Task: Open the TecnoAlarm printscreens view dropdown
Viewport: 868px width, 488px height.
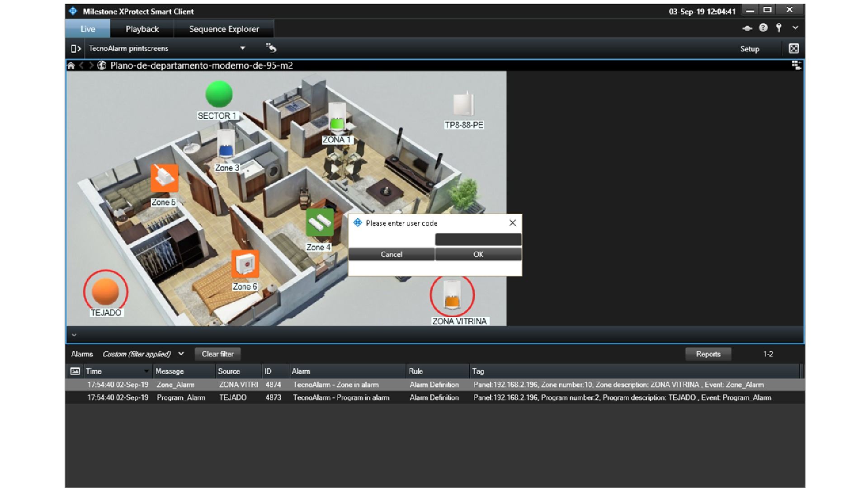Action: click(x=243, y=48)
